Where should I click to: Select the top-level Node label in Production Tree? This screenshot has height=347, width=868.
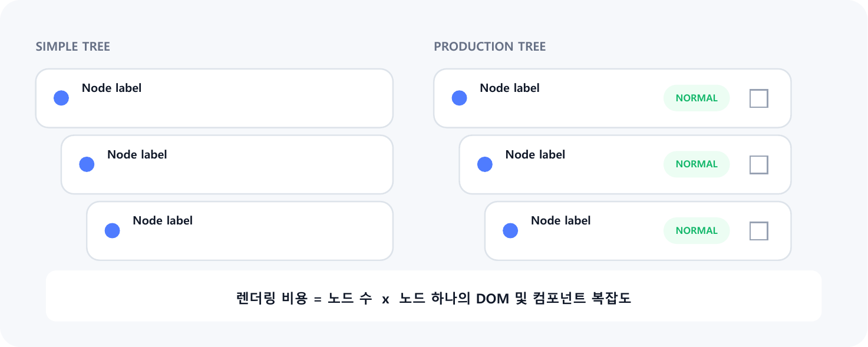pos(510,88)
